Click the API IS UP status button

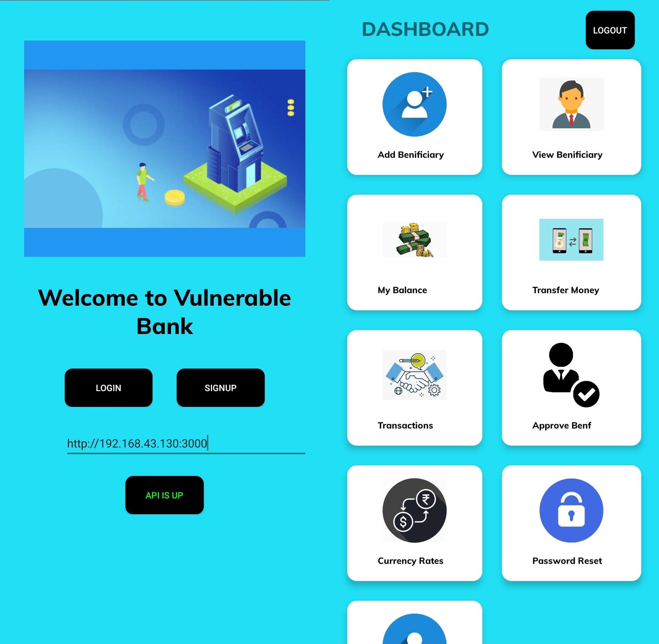(x=164, y=495)
